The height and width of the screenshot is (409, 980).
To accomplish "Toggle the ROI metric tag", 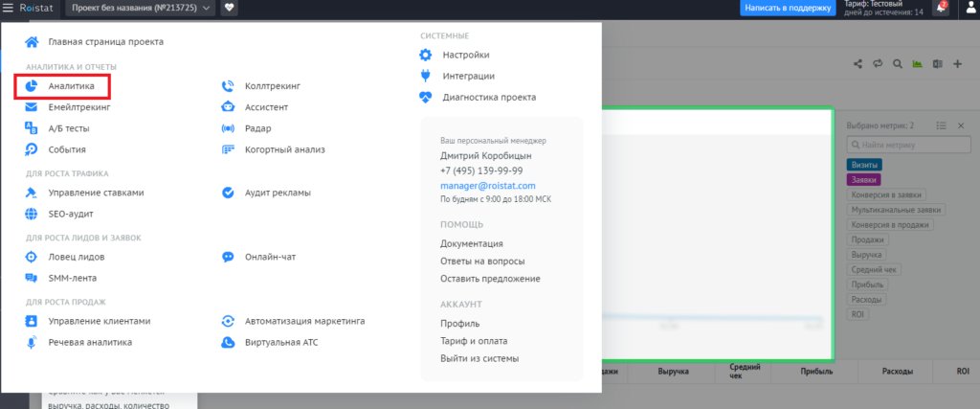I will pyautogui.click(x=857, y=314).
